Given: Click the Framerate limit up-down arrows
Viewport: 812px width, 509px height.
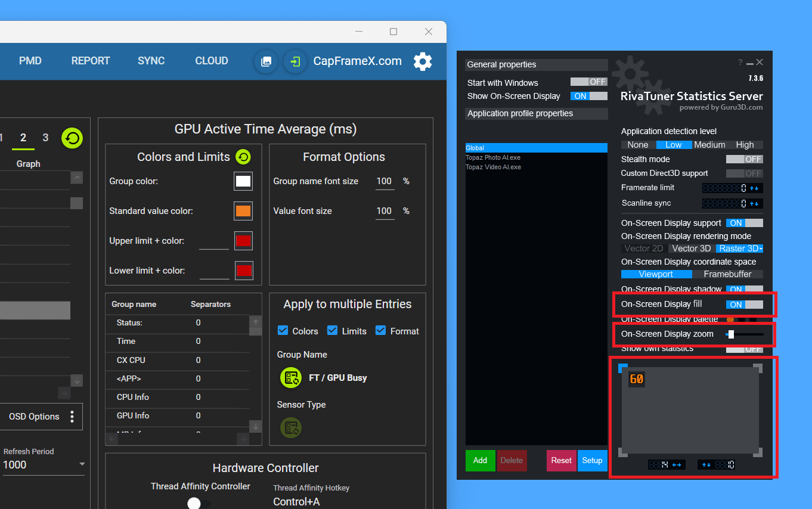Looking at the screenshot, I should [x=755, y=188].
